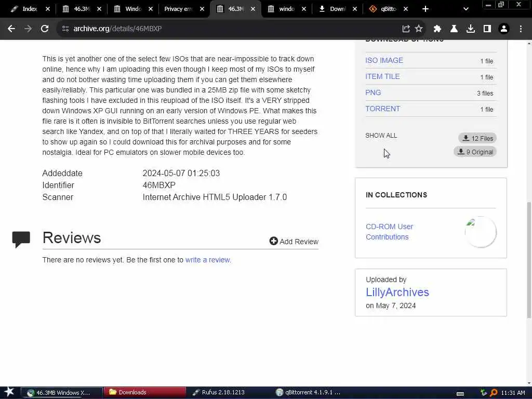Switch to the qBitto browser tab

(388, 9)
